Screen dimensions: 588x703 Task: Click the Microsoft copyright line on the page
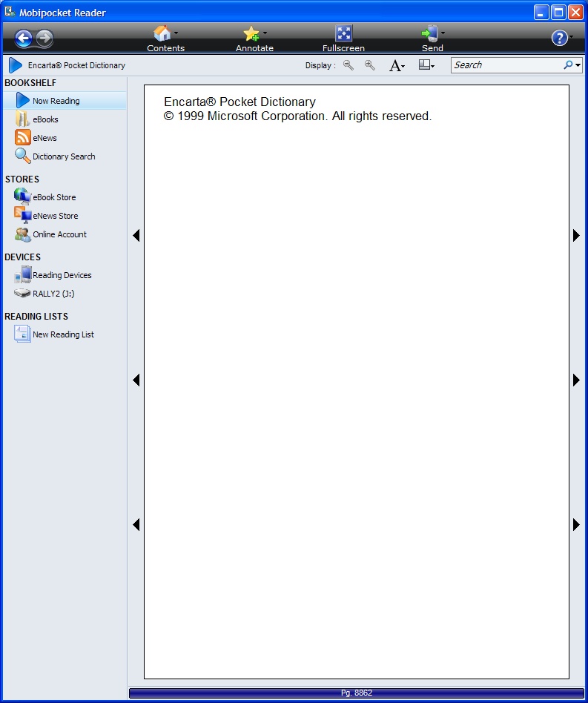(x=297, y=116)
